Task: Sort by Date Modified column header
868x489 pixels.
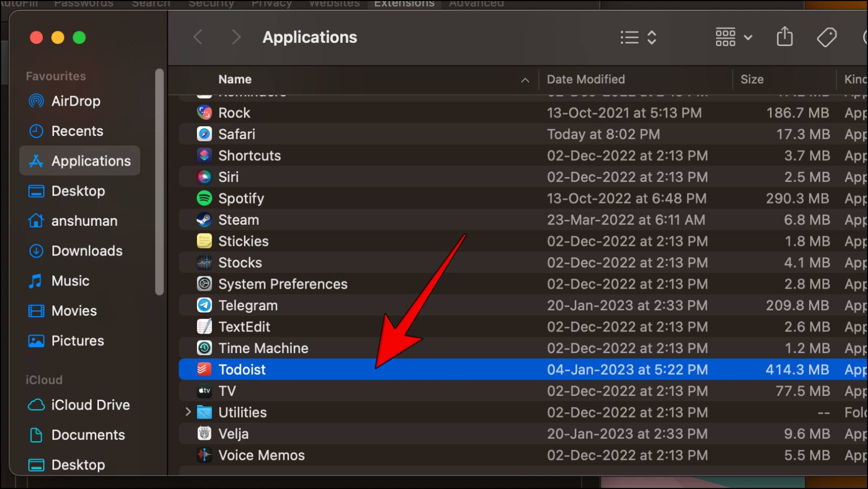Action: pos(586,79)
